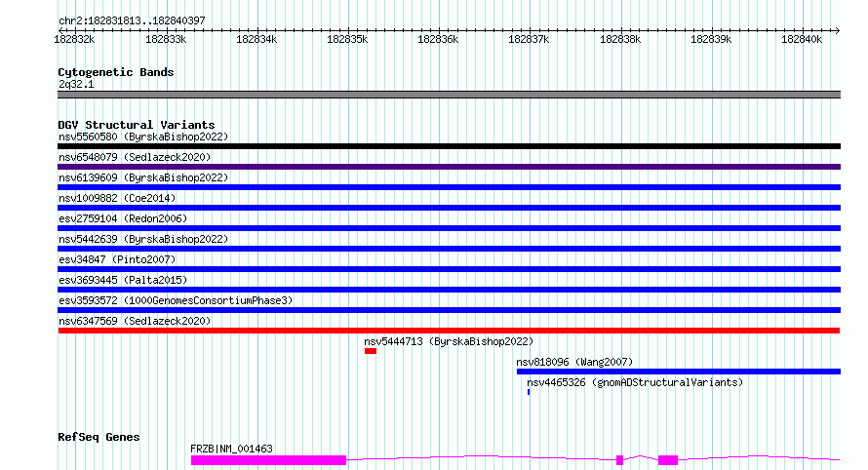Open the nsv6548079 (Sedlazeck2020) label

pyautogui.click(x=135, y=157)
